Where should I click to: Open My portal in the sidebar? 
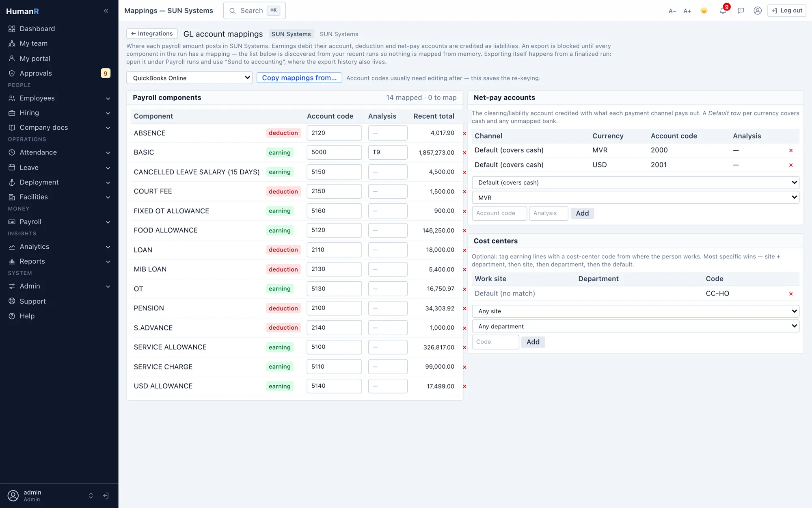click(x=59, y=59)
